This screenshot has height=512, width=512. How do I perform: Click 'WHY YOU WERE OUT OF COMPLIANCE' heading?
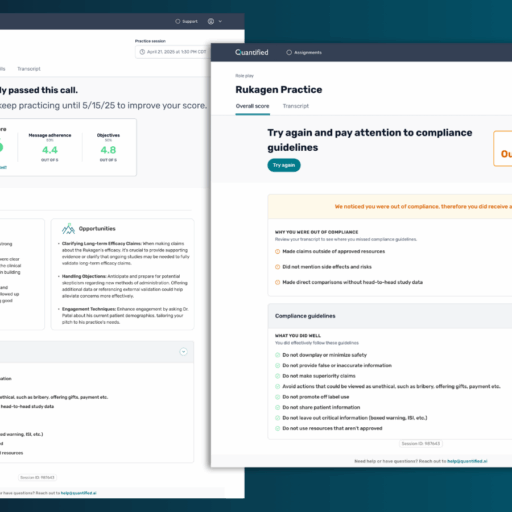[316, 232]
